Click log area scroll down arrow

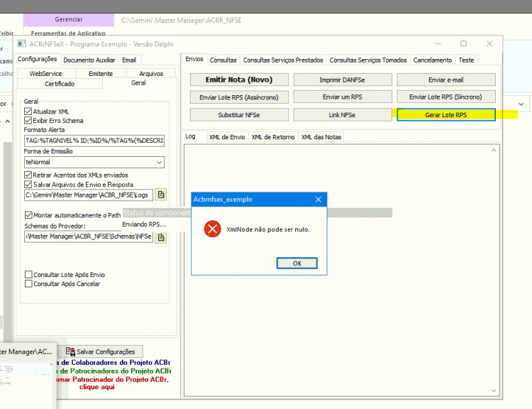click(x=494, y=391)
